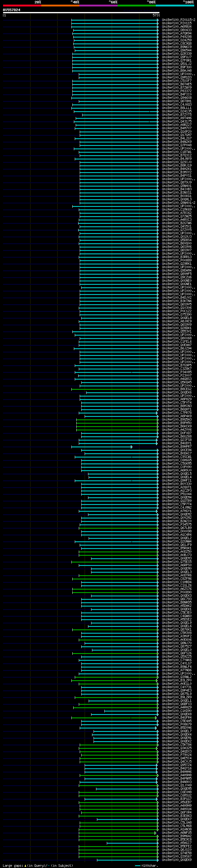Open hit UniRef100_P49298
Image resolution: width=197 pixels, height=868 pixels.
177,37
